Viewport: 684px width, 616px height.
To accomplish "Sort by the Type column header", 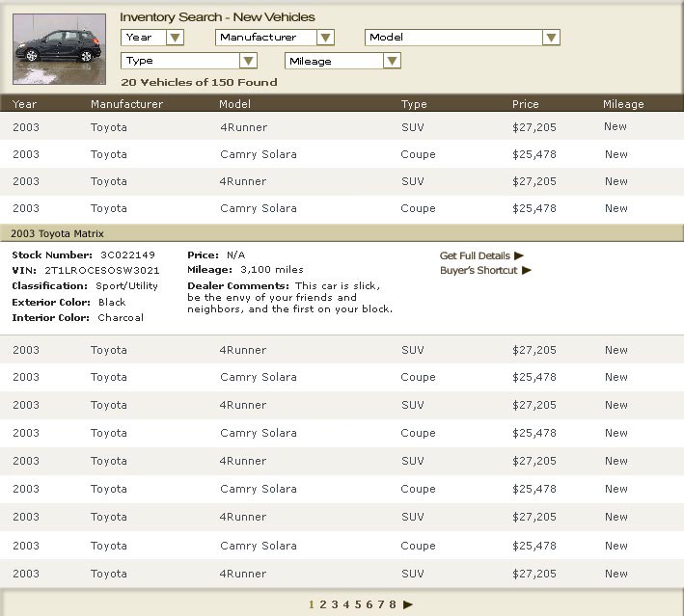I will tap(414, 104).
